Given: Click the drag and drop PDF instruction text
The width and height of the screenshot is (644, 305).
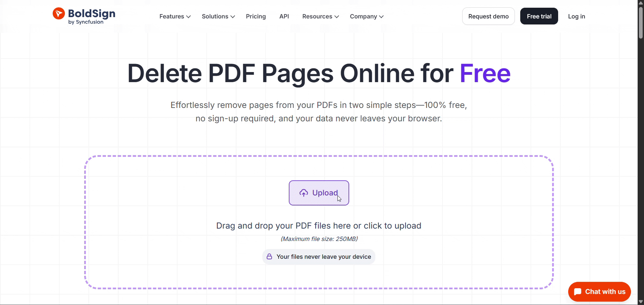Looking at the screenshot, I should (x=319, y=226).
